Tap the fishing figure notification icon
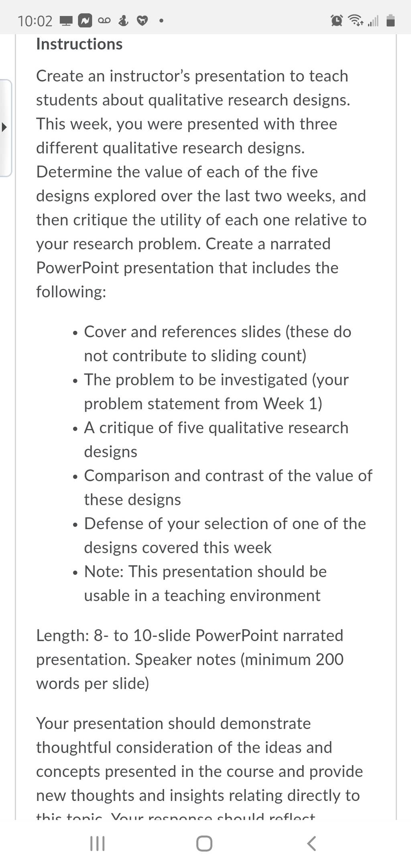This screenshot has width=411, height=868. click(x=124, y=21)
